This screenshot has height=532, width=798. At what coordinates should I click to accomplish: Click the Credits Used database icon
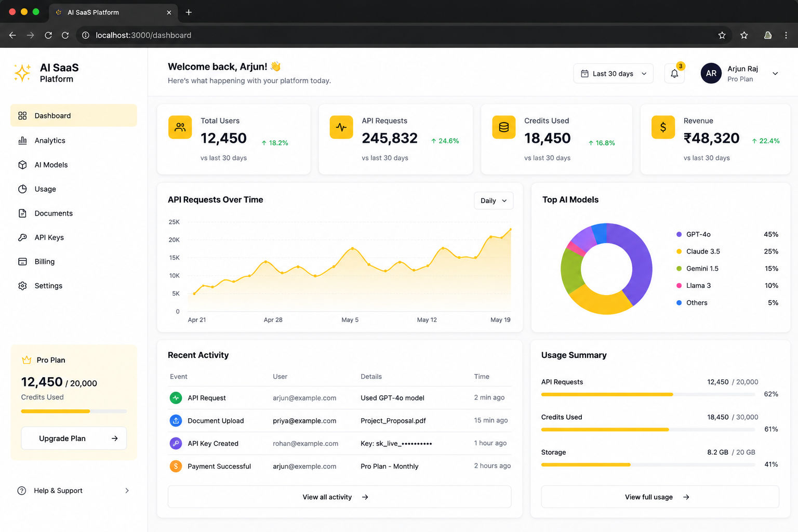(x=504, y=127)
